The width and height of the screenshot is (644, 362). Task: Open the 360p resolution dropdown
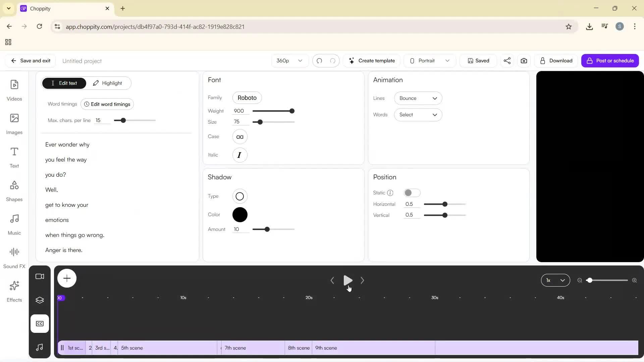289,61
